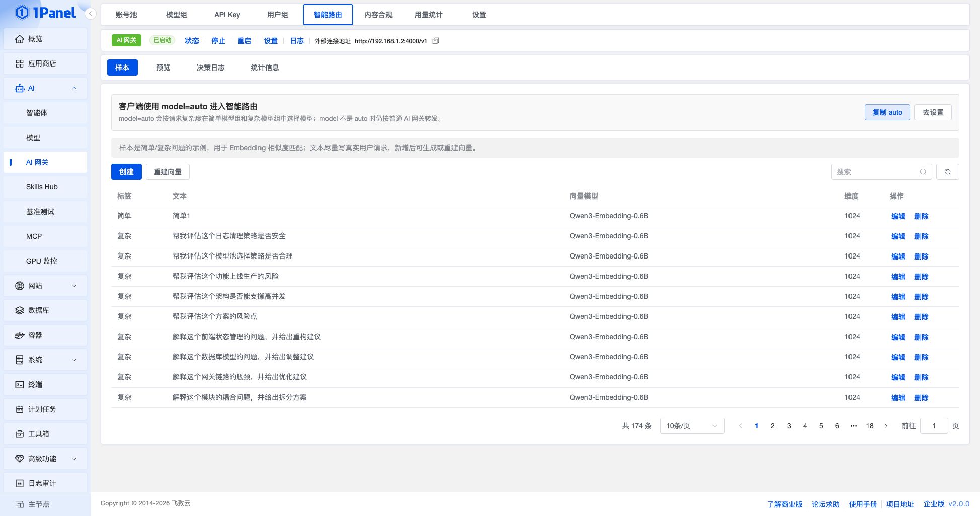Open the 用量统计 tab
This screenshot has width=980, height=516.
(429, 15)
